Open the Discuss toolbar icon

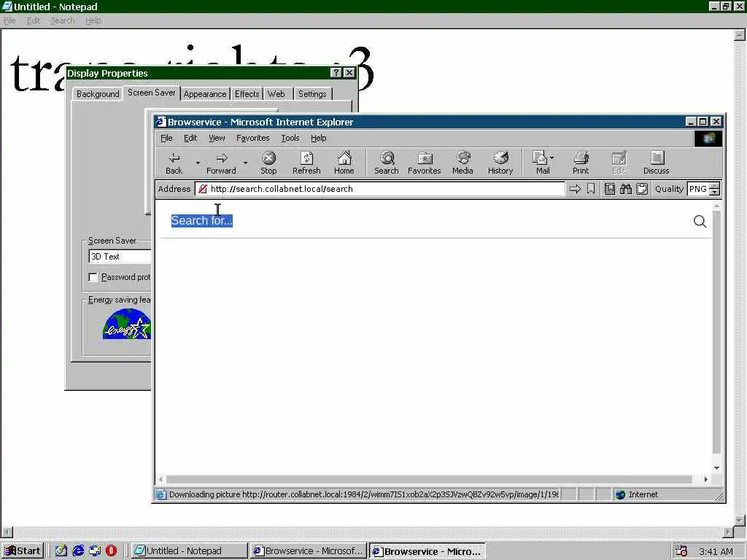click(x=657, y=163)
